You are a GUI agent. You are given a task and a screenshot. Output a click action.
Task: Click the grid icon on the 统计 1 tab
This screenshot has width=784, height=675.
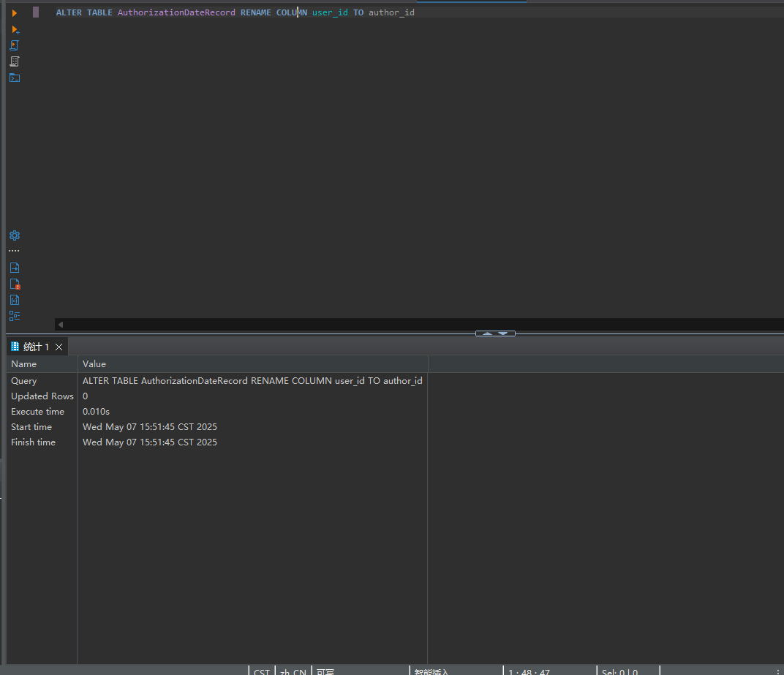[x=15, y=347]
